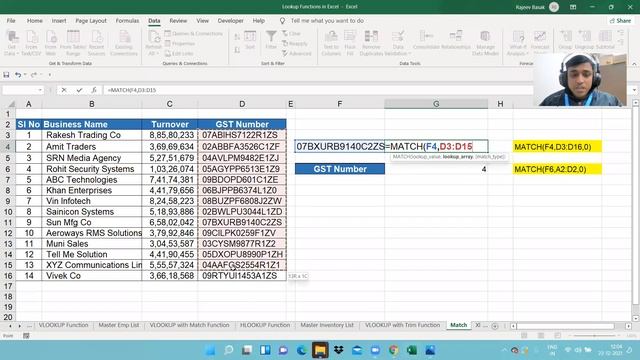Image resolution: width=640 pixels, height=360 pixels.
Task: Switch to the Insert ribbon tab
Action: tap(59, 20)
